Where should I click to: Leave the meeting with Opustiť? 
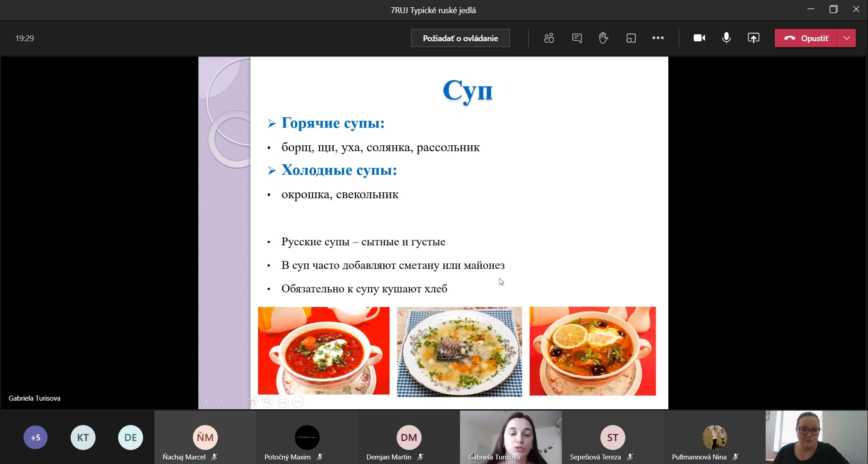(x=806, y=38)
